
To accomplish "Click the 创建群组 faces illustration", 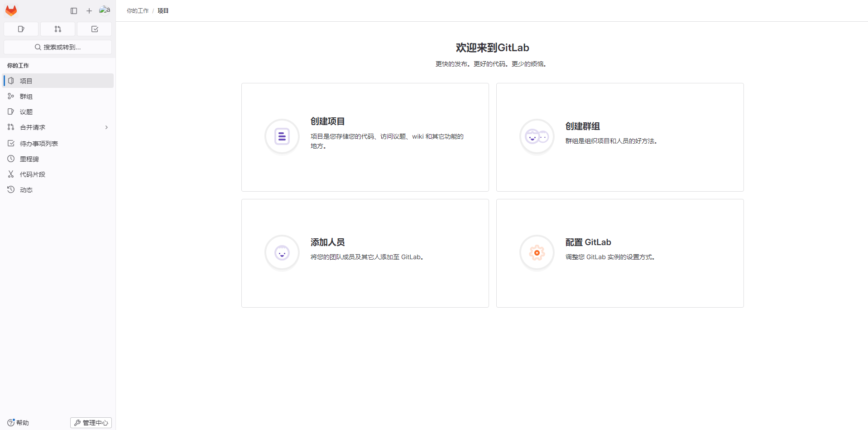I will point(537,136).
